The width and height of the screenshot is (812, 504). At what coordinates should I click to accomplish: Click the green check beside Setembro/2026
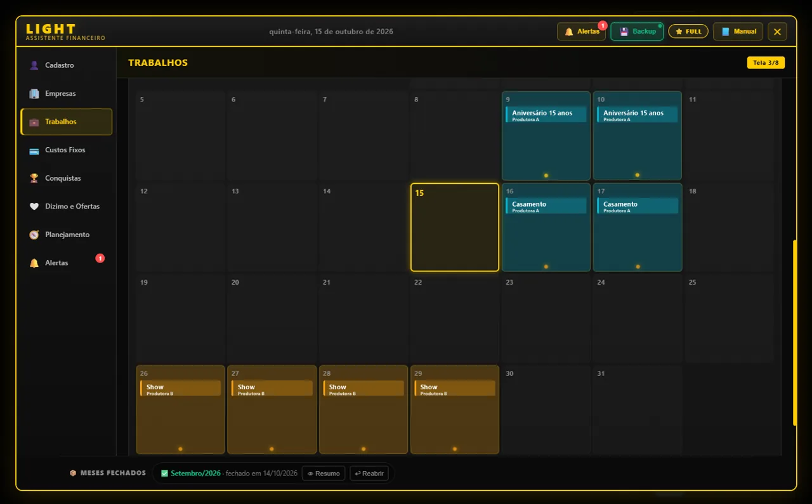coord(165,473)
